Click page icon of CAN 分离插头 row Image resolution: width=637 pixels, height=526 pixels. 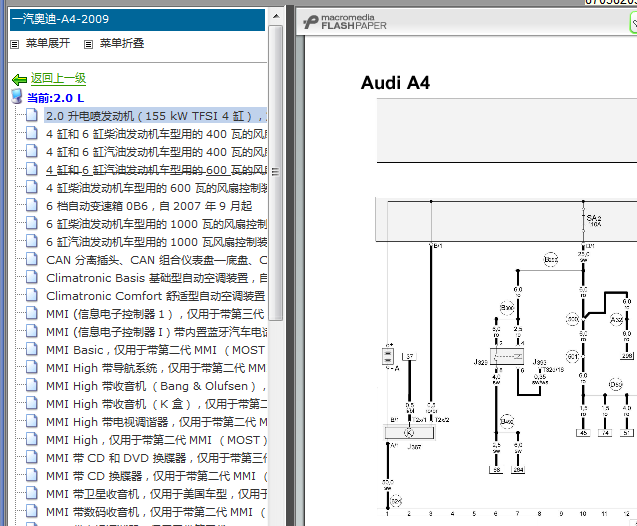point(32,259)
